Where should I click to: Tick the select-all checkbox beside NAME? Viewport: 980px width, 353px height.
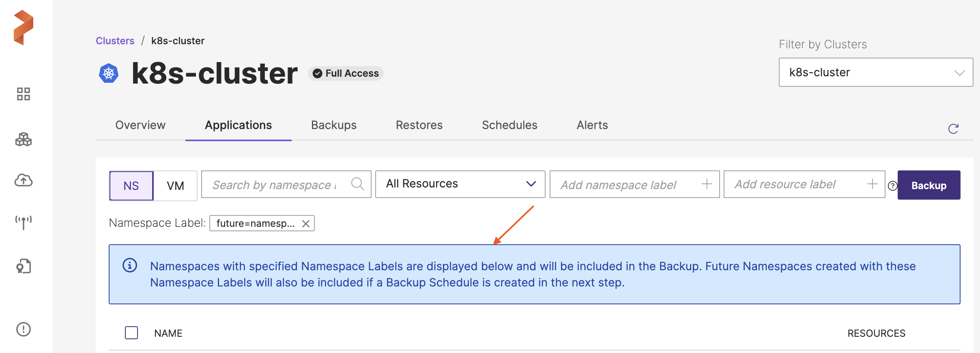pyautogui.click(x=131, y=333)
